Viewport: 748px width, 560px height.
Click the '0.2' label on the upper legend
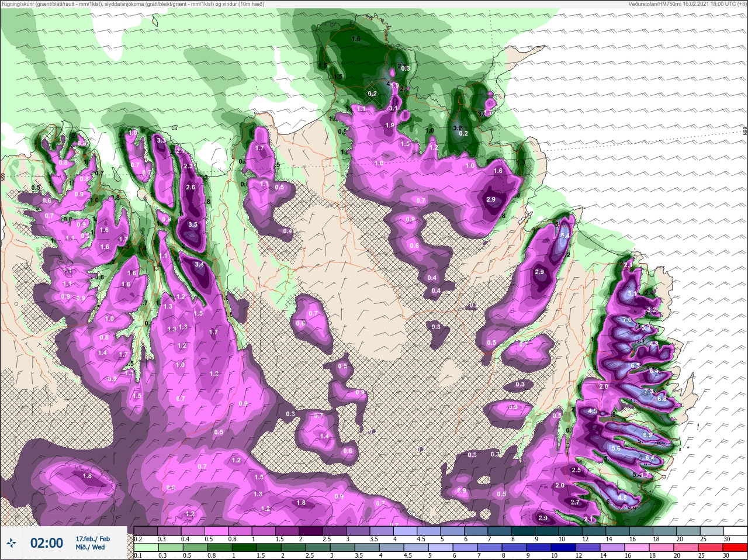pos(138,539)
